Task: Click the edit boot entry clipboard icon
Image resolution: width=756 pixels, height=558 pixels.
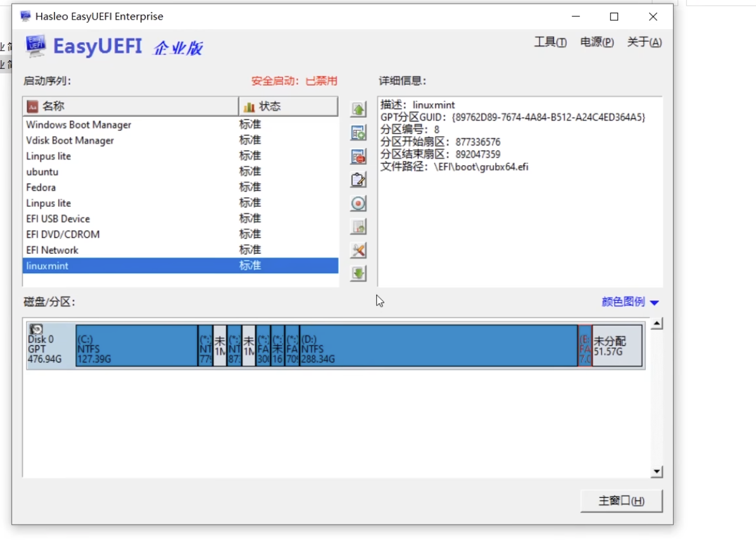Action: point(358,180)
